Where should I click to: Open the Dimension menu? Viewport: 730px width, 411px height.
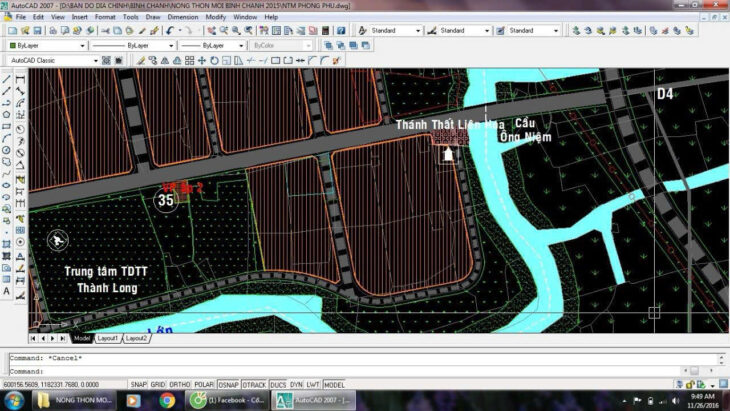(182, 17)
